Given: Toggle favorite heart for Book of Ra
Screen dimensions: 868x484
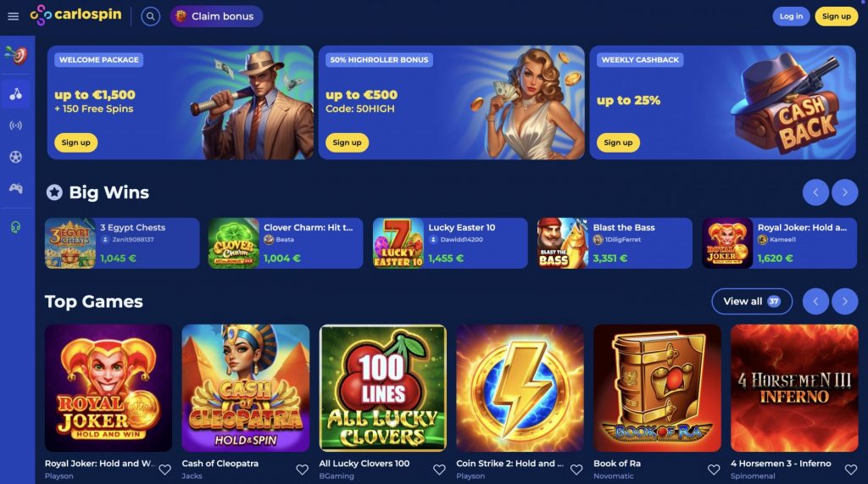Looking at the screenshot, I should [x=714, y=470].
